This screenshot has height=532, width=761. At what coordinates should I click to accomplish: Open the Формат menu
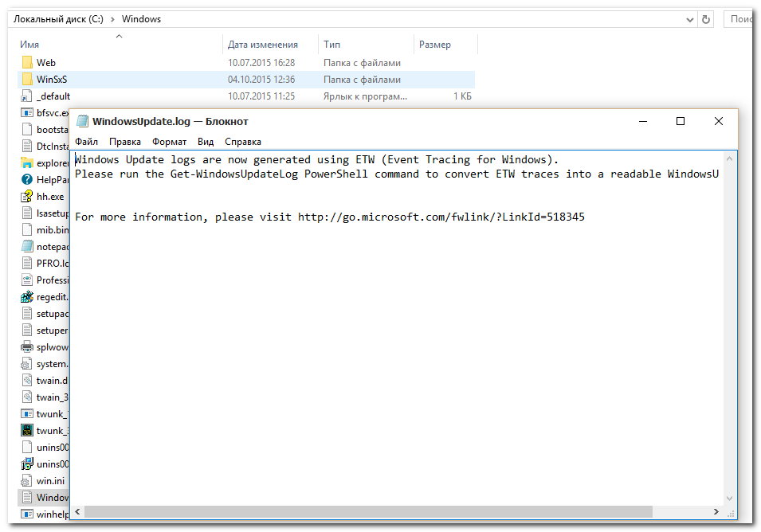[x=170, y=142]
